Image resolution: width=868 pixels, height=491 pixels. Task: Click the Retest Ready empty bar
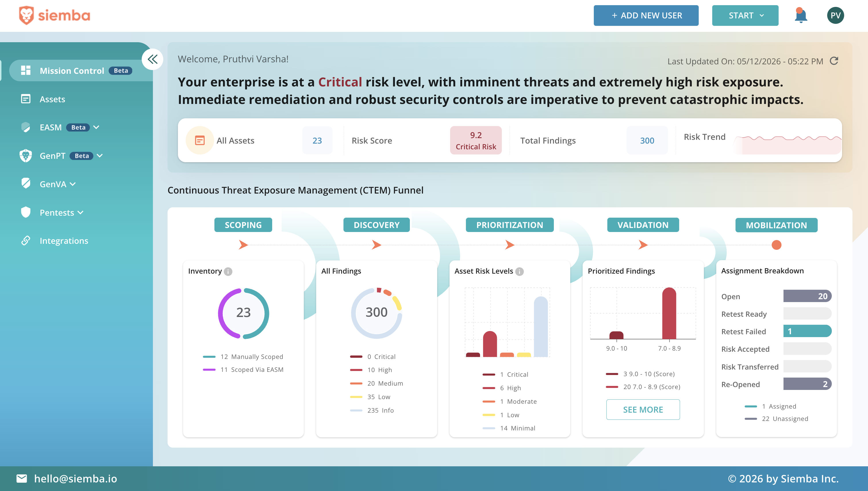click(x=807, y=314)
